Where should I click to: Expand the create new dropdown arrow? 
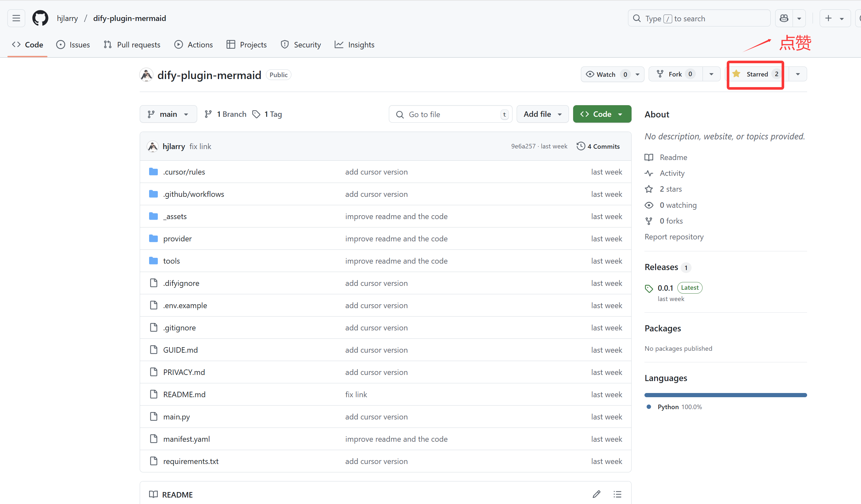coord(842,18)
